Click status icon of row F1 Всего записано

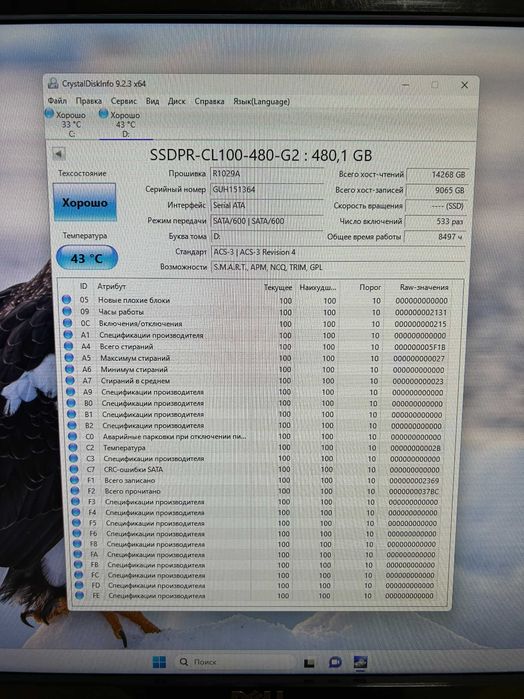pyautogui.click(x=74, y=480)
